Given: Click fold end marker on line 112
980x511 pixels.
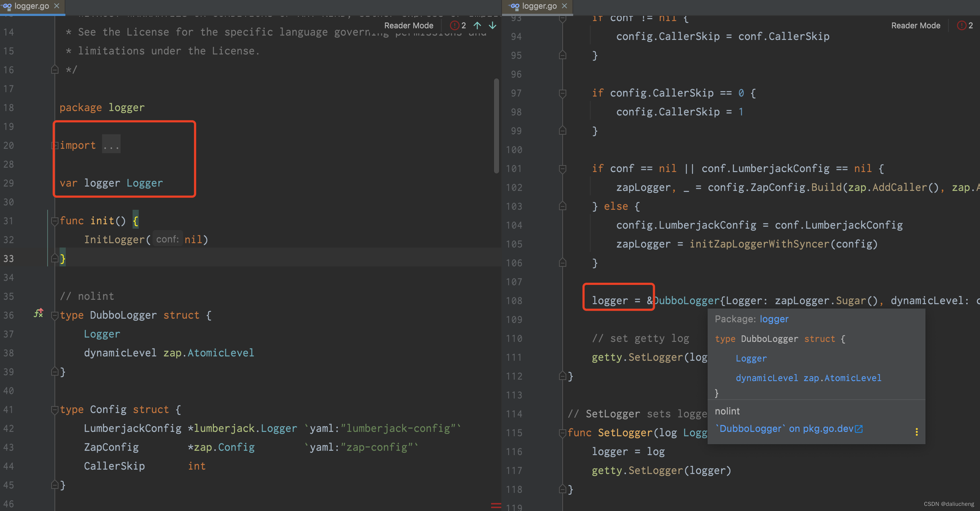Looking at the screenshot, I should [x=563, y=376].
